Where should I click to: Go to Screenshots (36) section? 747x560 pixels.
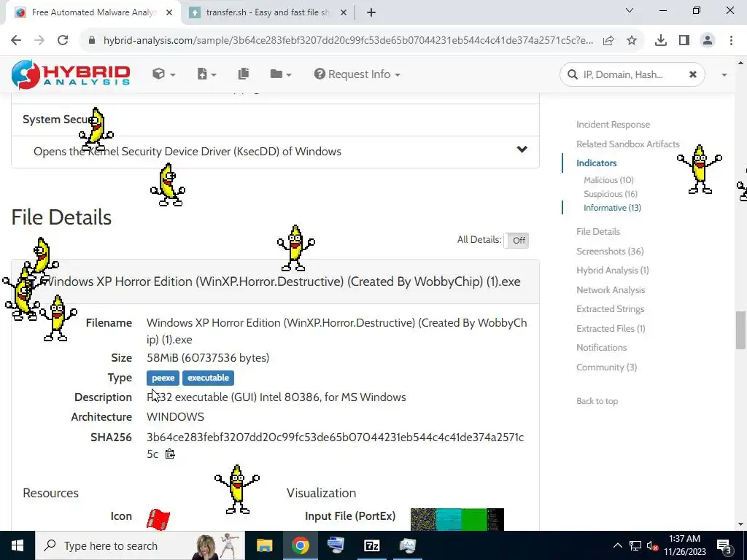point(610,251)
